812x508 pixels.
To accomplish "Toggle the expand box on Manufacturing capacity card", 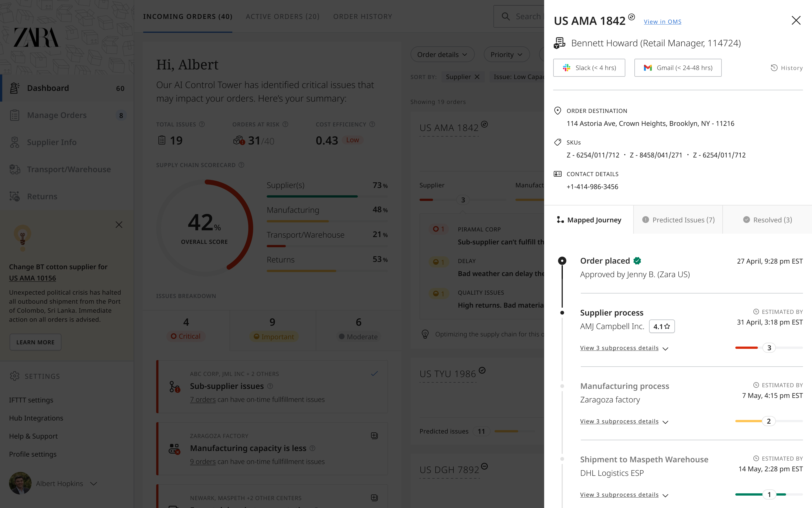I will click(374, 436).
